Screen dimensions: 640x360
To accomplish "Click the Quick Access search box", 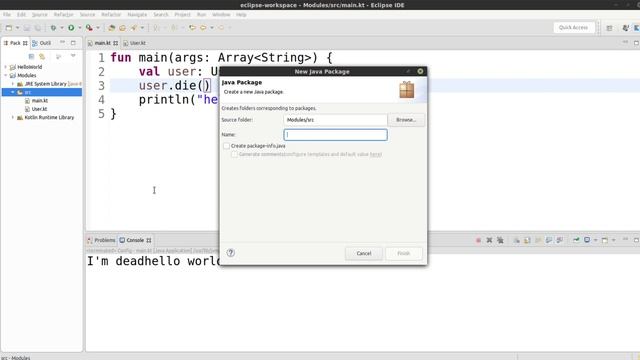I will [x=573, y=28].
